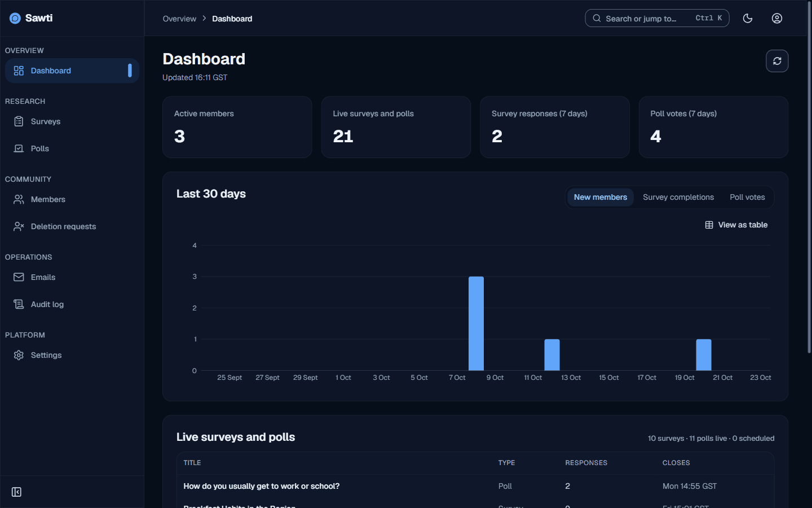Select the chart bar near 11 Oct
The height and width of the screenshot is (508, 812).
(552, 355)
